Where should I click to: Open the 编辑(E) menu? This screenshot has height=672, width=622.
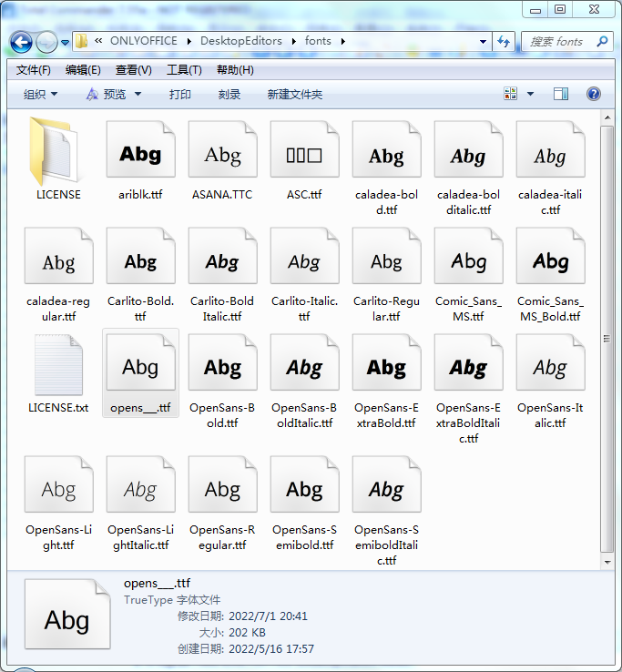(x=83, y=70)
